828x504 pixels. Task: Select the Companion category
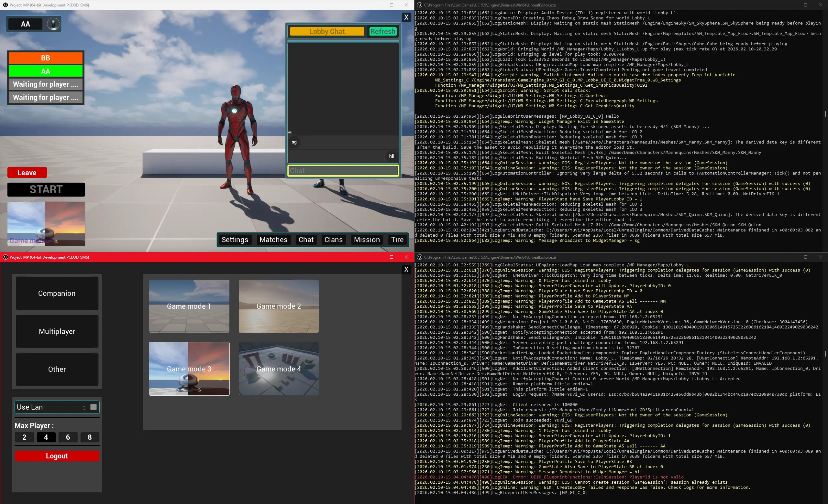57,293
